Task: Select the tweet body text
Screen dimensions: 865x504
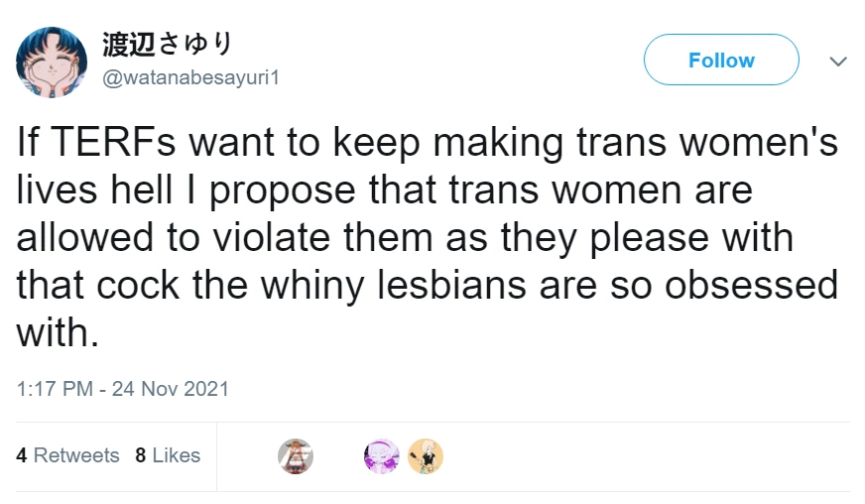Action: coord(427,237)
